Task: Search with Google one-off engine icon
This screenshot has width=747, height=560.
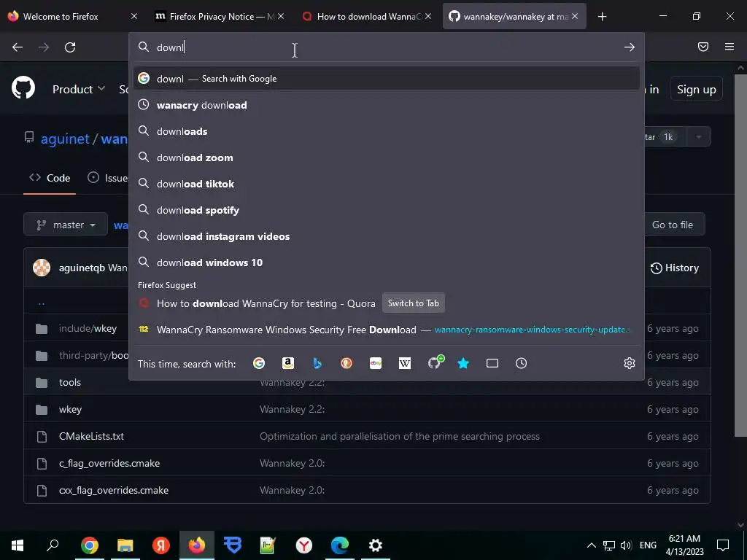Action: point(259,363)
